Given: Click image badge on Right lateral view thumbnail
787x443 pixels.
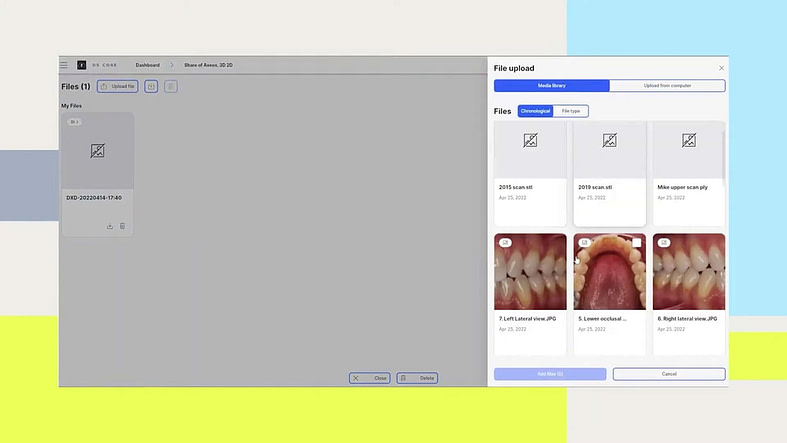Looking at the screenshot, I should [664, 242].
